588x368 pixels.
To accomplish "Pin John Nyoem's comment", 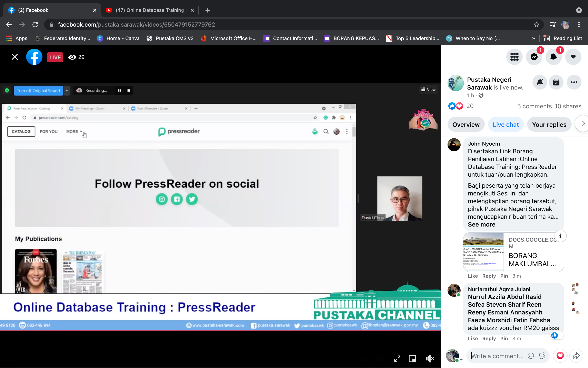I will click(x=504, y=276).
